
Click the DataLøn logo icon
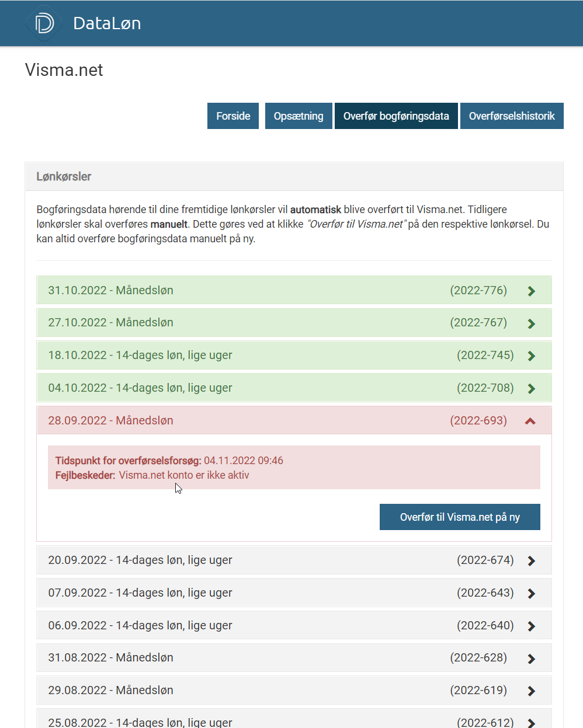click(44, 23)
